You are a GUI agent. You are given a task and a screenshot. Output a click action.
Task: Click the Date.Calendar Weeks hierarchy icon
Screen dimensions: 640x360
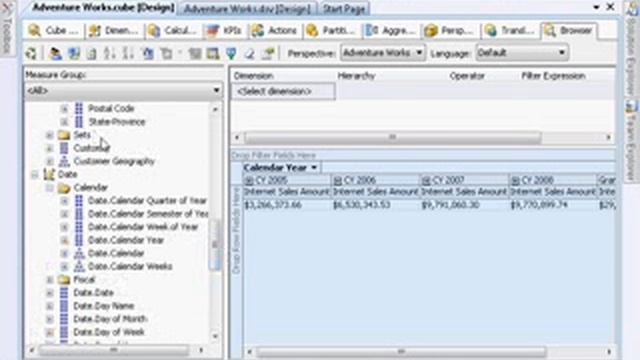pyautogui.click(x=79, y=267)
